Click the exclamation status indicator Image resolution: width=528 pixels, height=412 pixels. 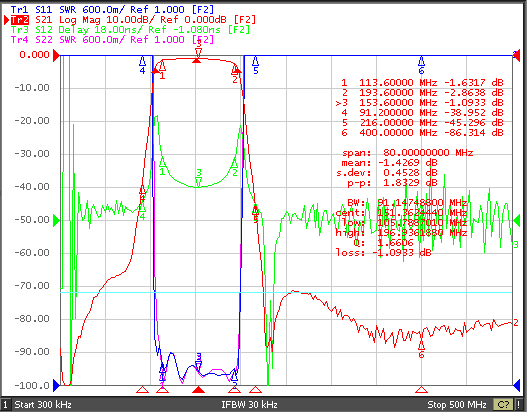click(x=520, y=405)
